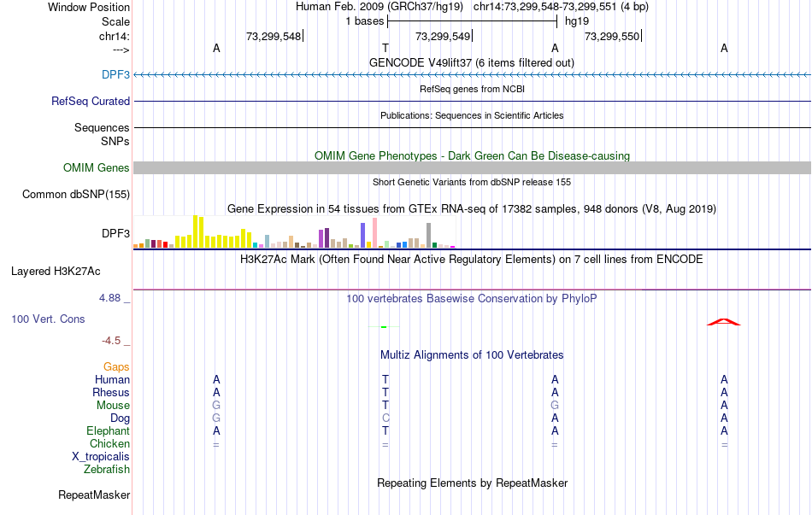The image size is (812, 515).
Task: Open the RefSeq Curated track label
Action: (x=91, y=101)
